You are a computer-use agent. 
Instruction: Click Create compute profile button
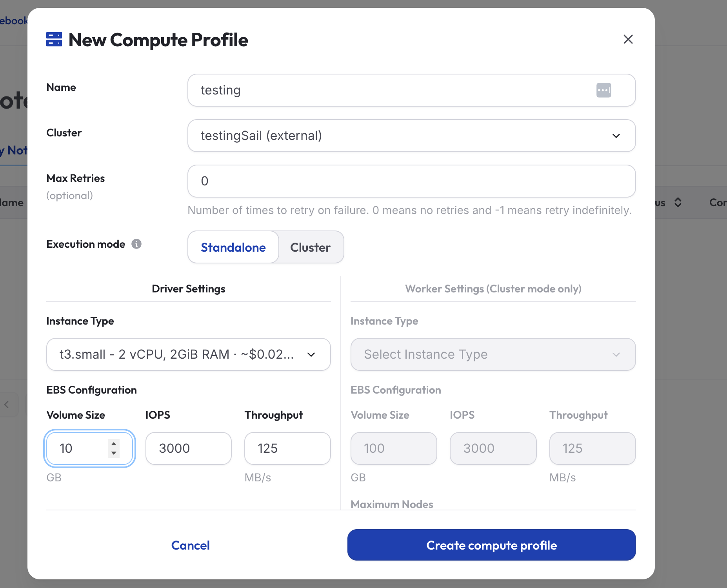click(x=492, y=545)
